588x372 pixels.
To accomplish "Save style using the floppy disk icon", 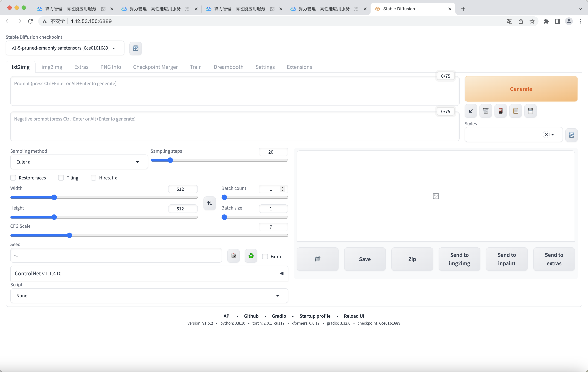I will [530, 111].
